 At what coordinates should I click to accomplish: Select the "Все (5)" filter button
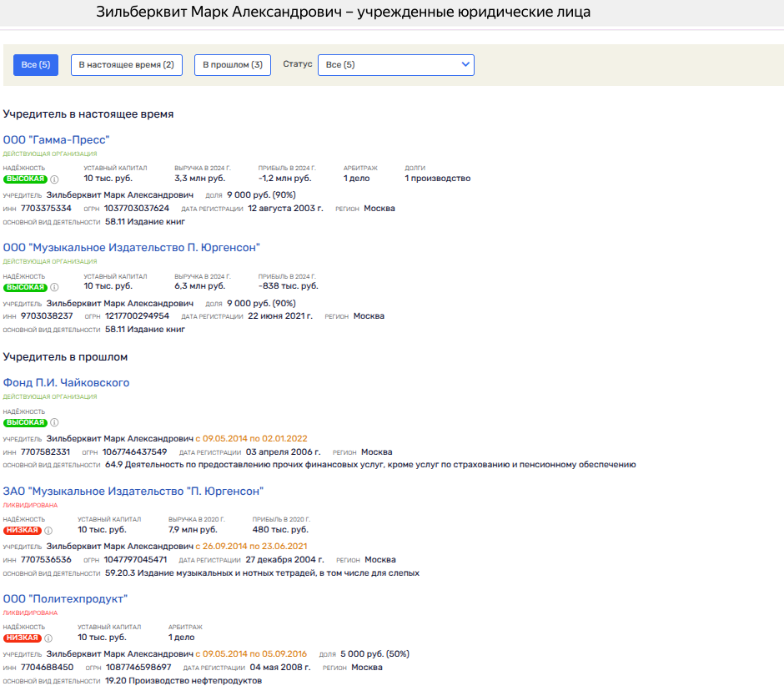pos(36,65)
